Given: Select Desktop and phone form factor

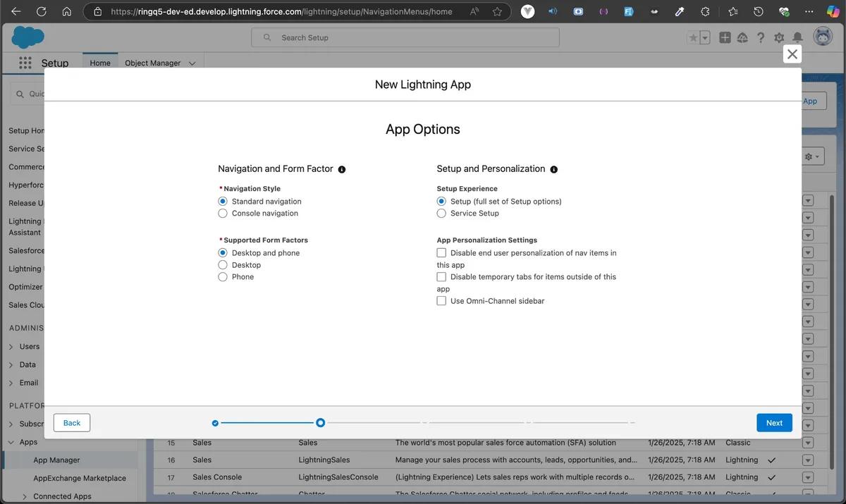Looking at the screenshot, I should pyautogui.click(x=223, y=252).
